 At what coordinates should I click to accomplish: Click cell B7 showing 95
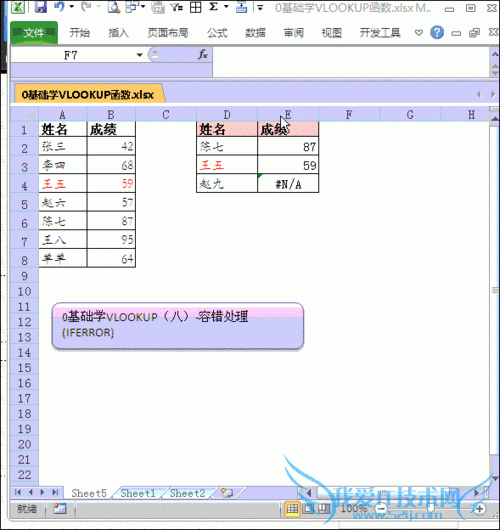111,240
